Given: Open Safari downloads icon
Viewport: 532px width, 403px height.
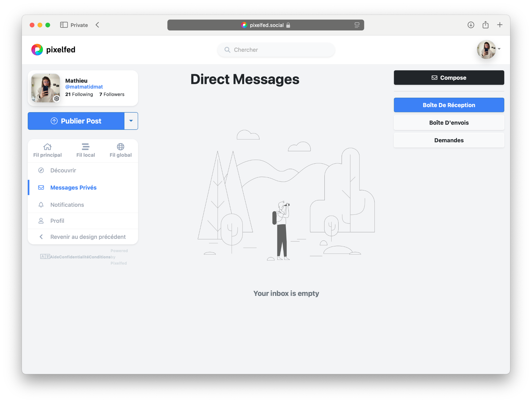Looking at the screenshot, I should coord(471,25).
